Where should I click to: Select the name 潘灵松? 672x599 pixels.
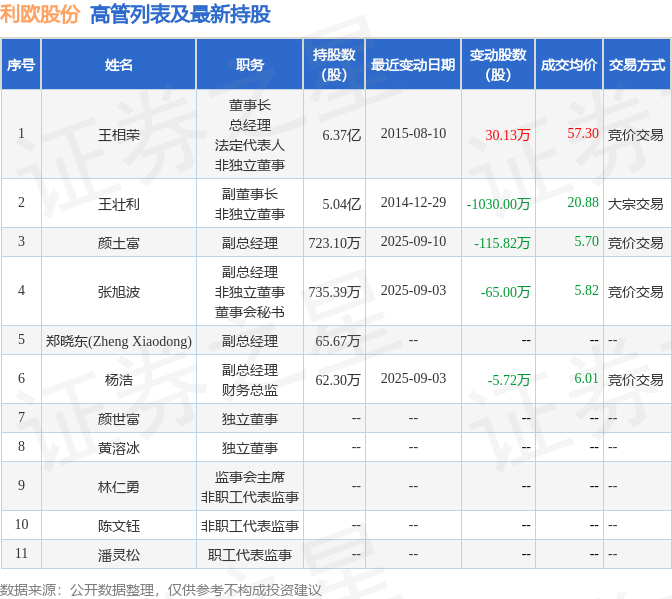119,555
